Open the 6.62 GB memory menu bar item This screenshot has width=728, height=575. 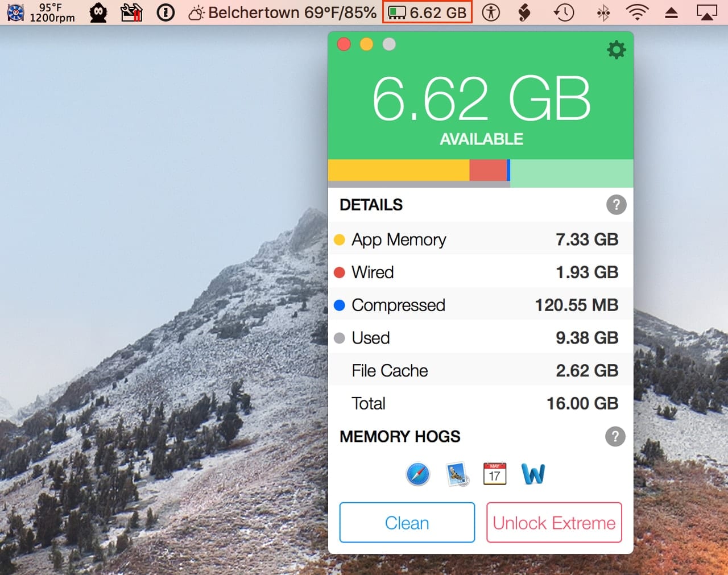click(427, 13)
